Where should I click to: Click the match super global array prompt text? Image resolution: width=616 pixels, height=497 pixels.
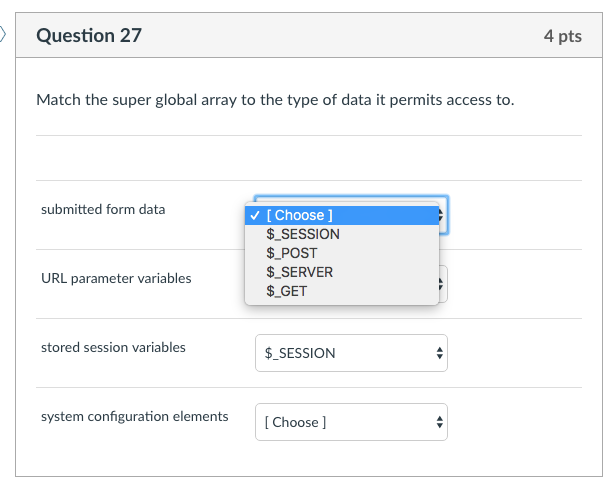[275, 100]
